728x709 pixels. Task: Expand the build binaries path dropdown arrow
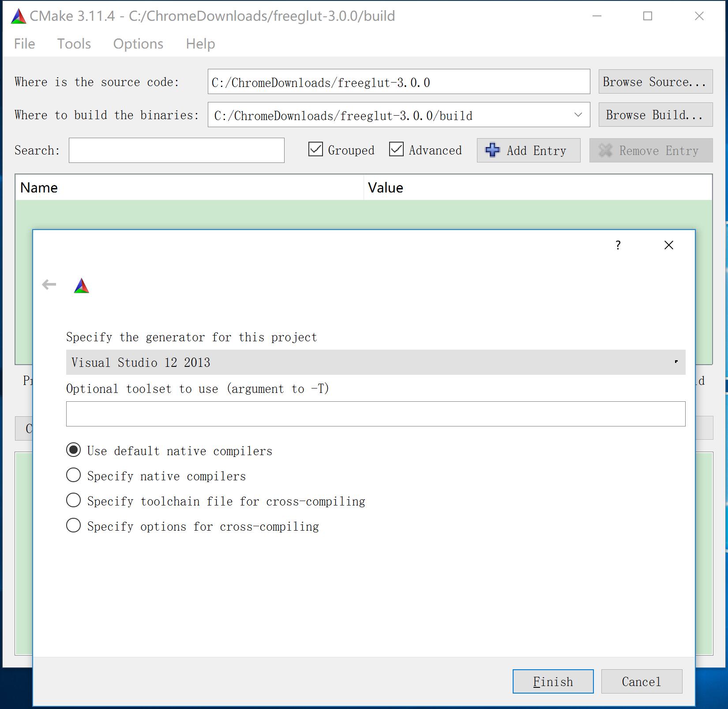(578, 115)
